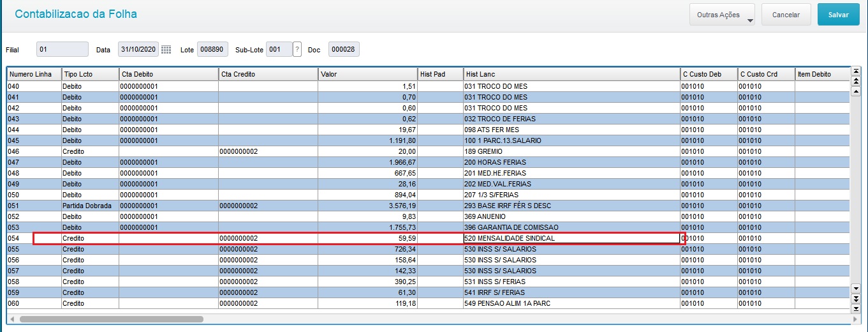Select line number 045 cell
868x332 pixels.
pos(34,140)
